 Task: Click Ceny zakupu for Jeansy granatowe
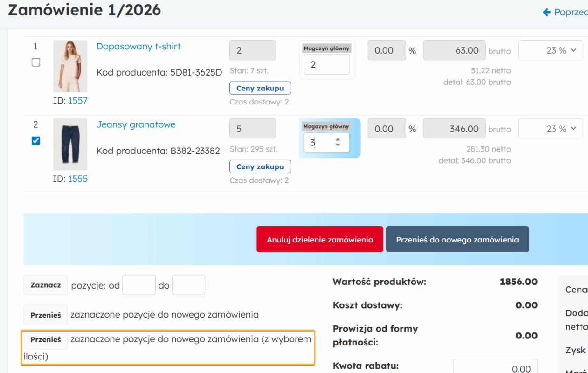coord(260,166)
